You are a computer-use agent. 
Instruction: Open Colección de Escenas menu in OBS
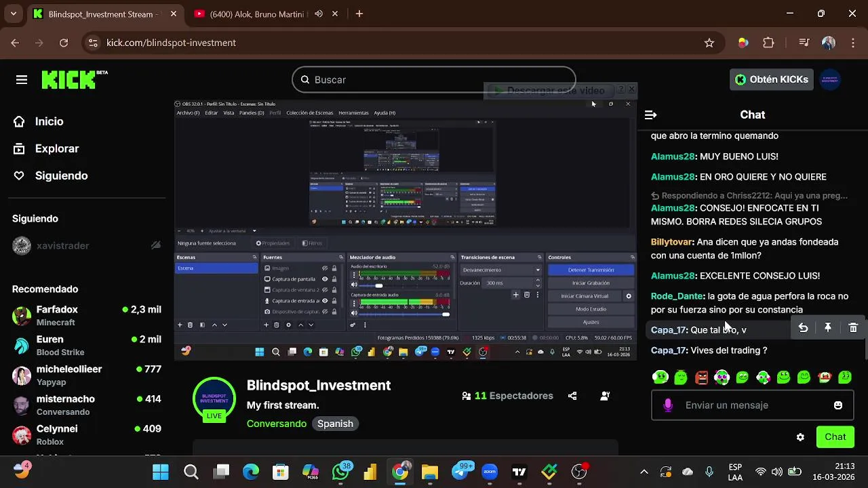309,113
